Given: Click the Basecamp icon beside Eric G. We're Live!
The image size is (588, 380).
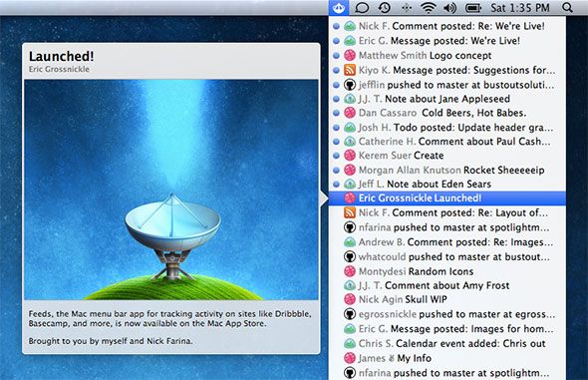Looking at the screenshot, I should pyautogui.click(x=350, y=41).
